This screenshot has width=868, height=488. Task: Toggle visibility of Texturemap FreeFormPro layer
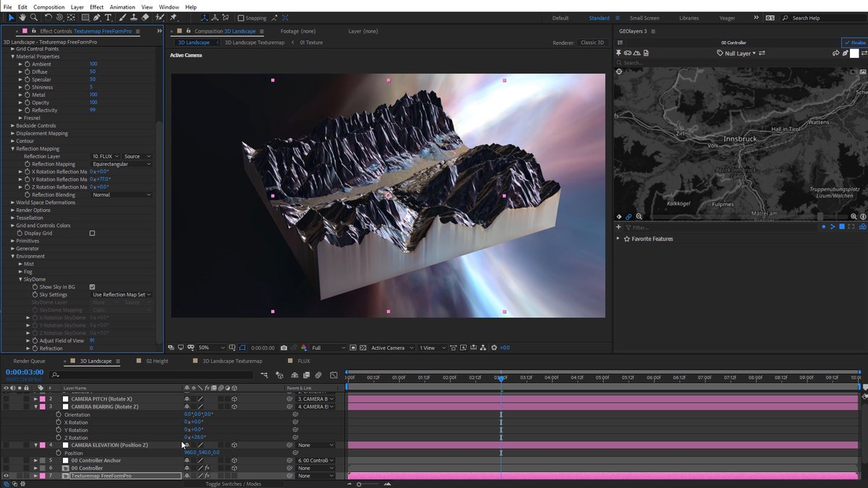coord(6,476)
